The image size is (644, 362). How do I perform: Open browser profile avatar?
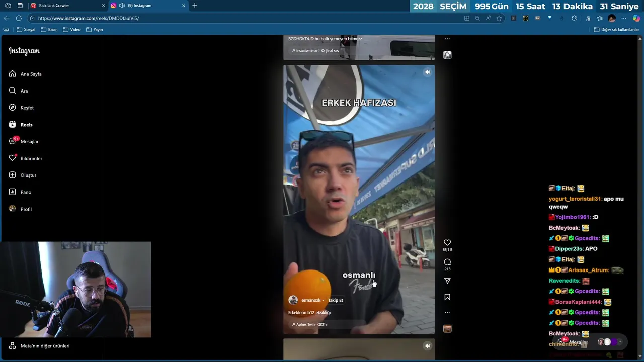click(612, 18)
